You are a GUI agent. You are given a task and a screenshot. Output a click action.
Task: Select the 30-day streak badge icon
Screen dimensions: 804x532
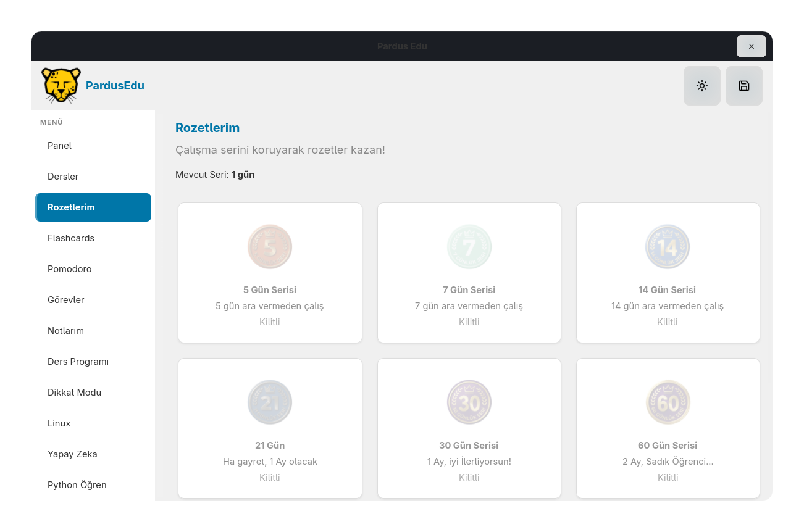pos(469,402)
